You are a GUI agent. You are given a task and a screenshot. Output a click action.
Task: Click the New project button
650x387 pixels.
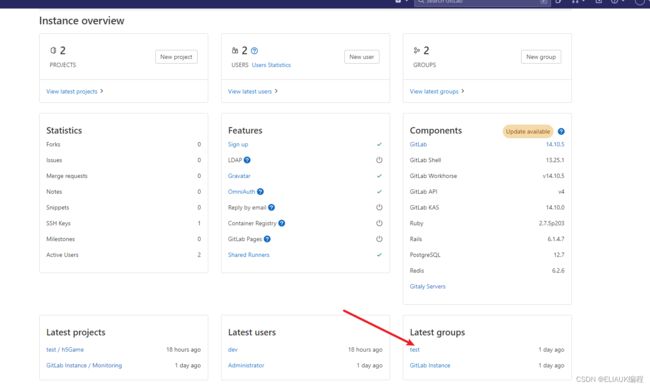[x=176, y=57]
